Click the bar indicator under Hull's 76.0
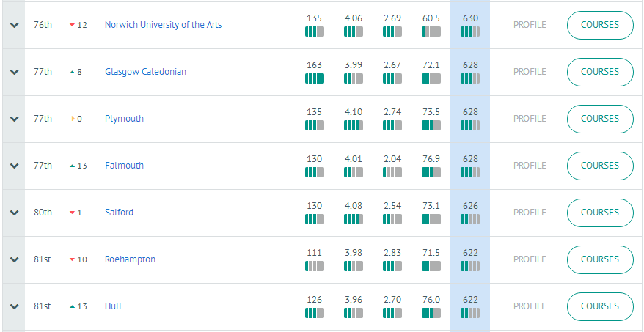Image resolution: width=644 pixels, height=332 pixels. tap(431, 313)
